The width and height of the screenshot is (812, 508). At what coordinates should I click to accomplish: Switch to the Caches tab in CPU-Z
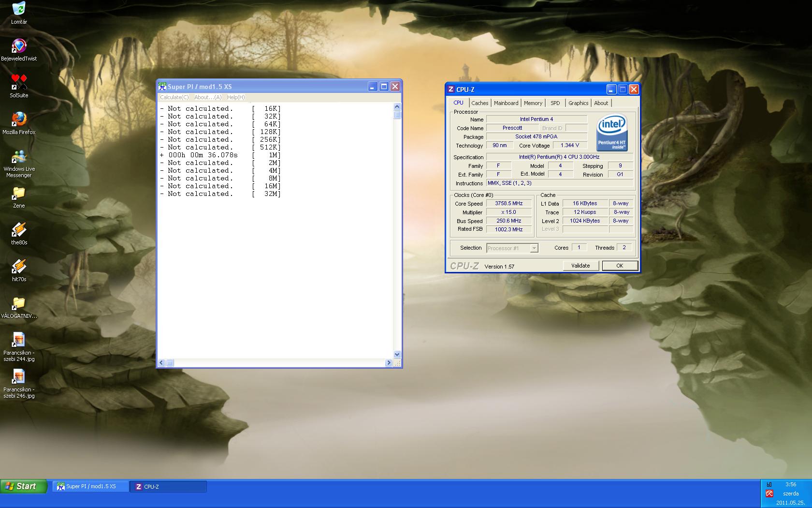pyautogui.click(x=480, y=103)
